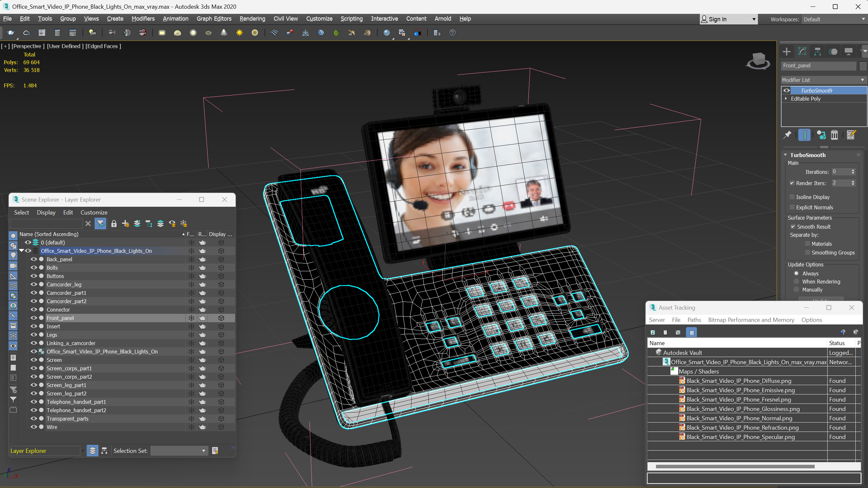
Task: Open the Graph Editors menu
Action: (x=214, y=18)
